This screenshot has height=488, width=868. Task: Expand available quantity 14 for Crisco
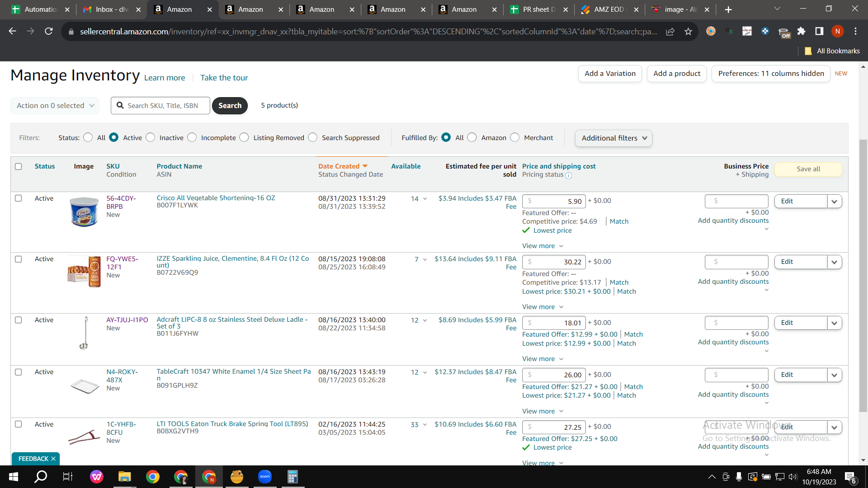(x=425, y=199)
